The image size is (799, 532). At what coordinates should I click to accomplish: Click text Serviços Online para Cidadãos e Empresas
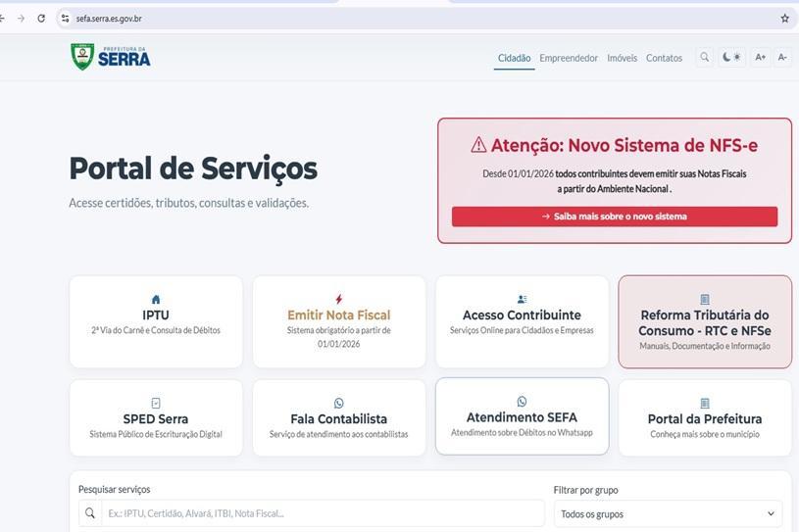click(x=522, y=330)
